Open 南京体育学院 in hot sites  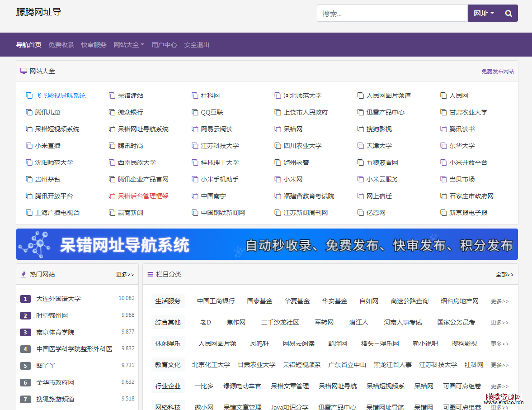point(55,332)
